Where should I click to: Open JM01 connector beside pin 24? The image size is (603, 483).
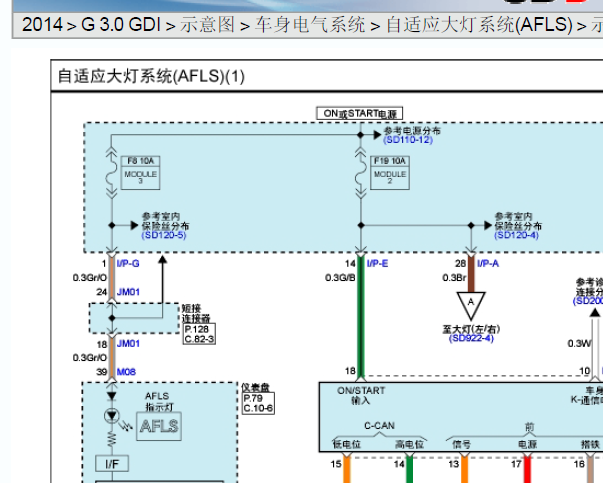pyautogui.click(x=128, y=292)
